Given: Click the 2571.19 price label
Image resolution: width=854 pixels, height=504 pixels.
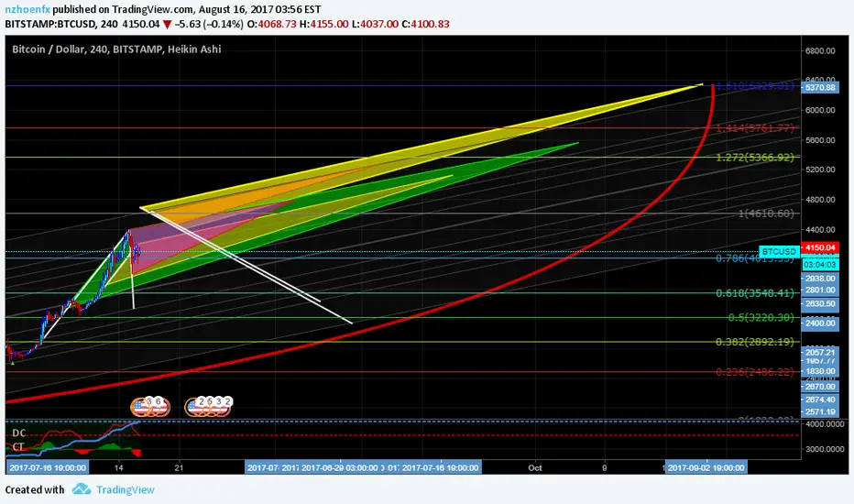Looking at the screenshot, I should [x=820, y=411].
